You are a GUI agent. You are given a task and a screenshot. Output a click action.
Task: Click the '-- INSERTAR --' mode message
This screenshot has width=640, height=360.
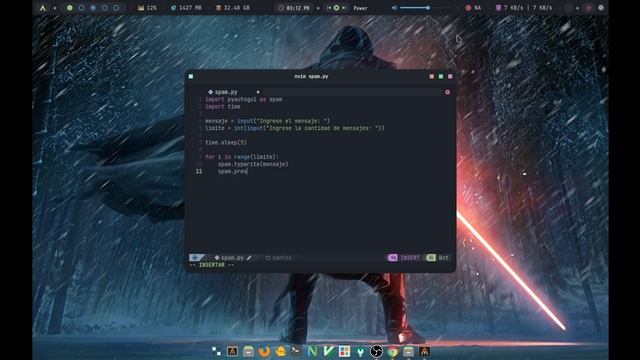pyautogui.click(x=211, y=265)
